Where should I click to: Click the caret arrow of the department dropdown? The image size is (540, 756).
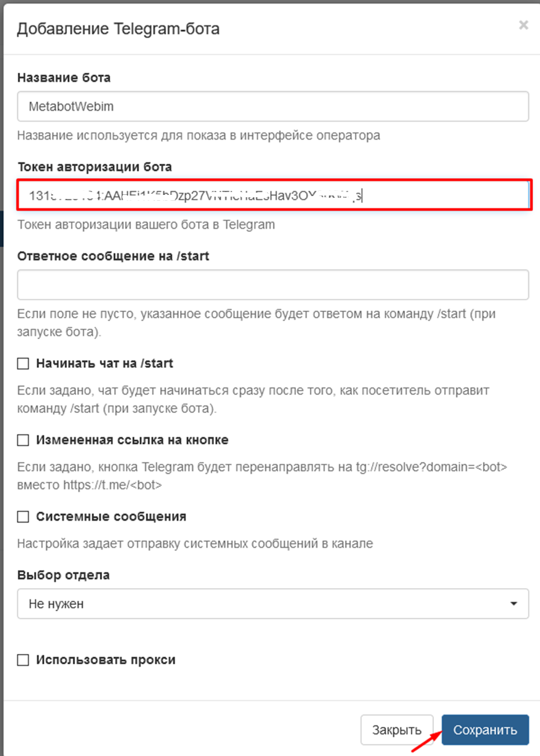pyautogui.click(x=513, y=604)
